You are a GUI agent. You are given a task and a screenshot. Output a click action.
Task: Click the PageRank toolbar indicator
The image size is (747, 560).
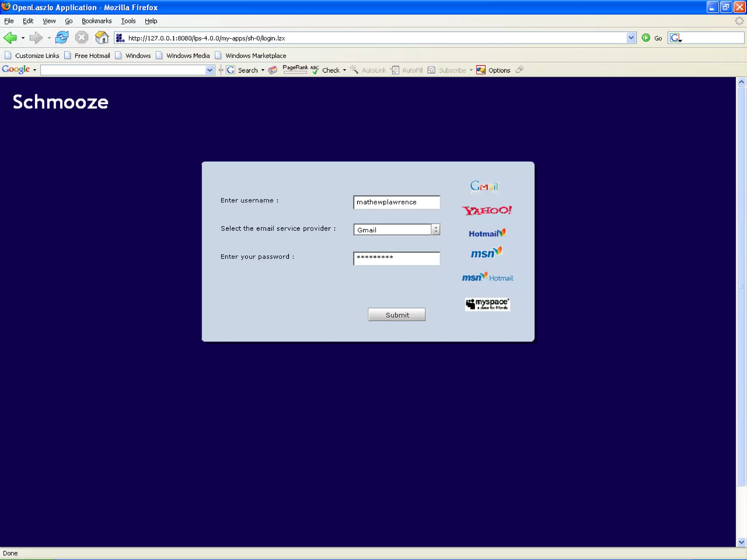(295, 69)
